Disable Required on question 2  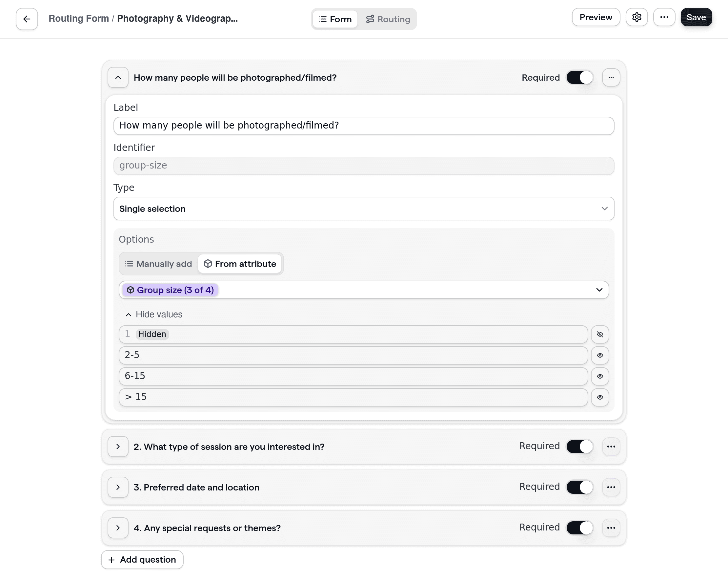point(579,446)
